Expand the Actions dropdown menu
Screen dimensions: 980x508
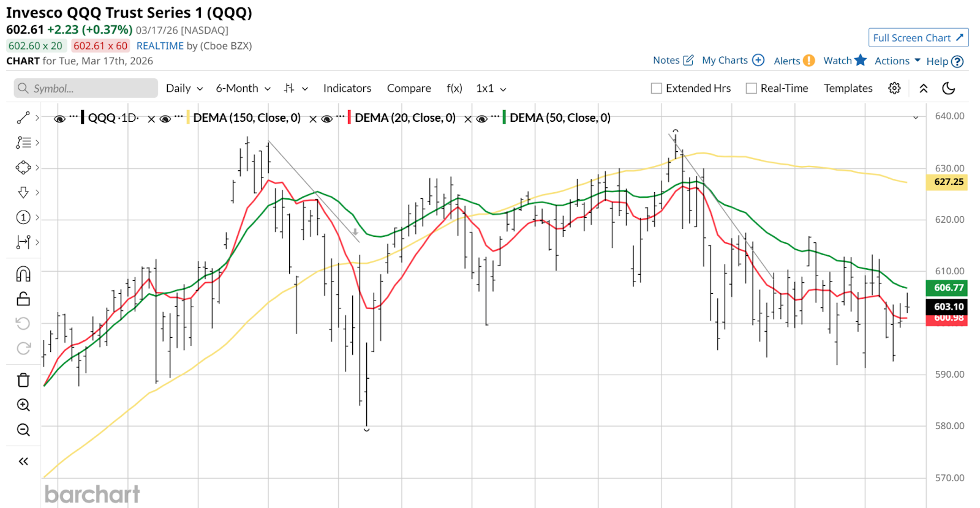[x=897, y=61]
